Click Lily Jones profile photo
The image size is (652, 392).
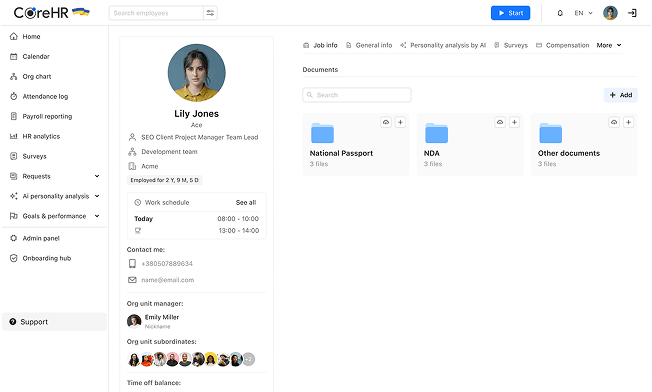(x=197, y=73)
